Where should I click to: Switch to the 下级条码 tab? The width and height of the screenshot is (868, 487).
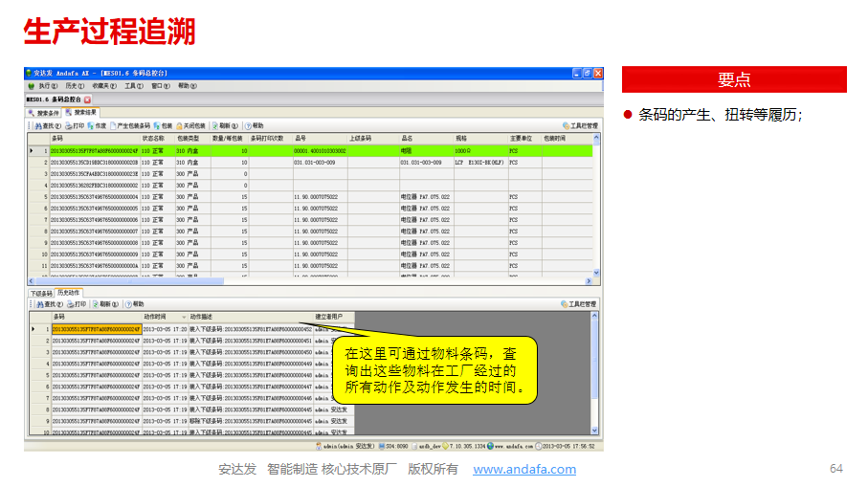coord(40,293)
